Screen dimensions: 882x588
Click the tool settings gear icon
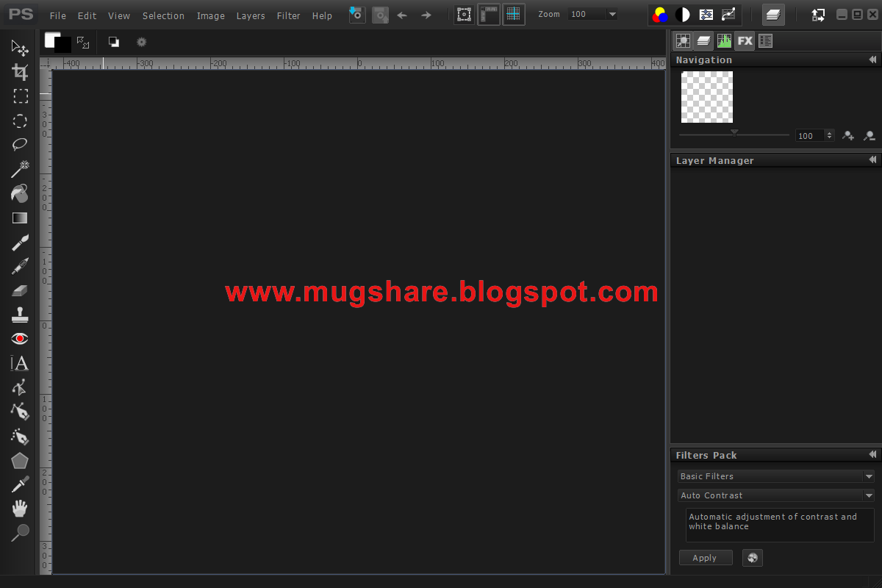click(x=142, y=42)
